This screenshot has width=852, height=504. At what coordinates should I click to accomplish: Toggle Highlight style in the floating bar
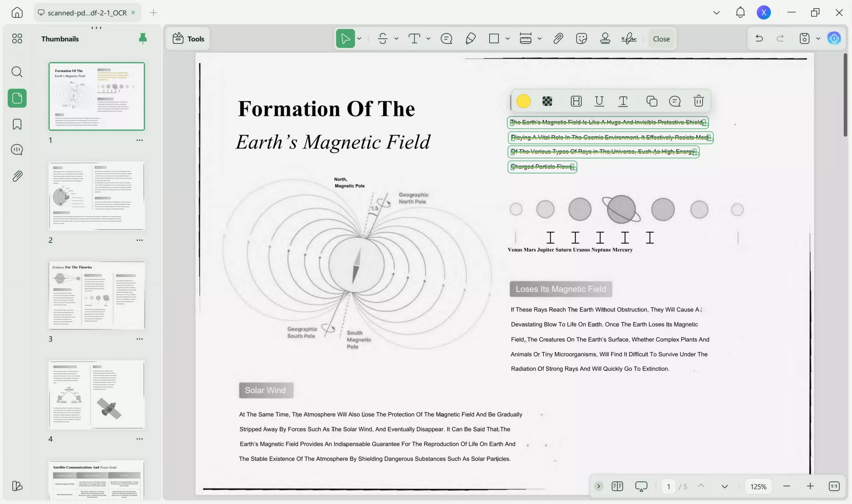click(x=576, y=101)
